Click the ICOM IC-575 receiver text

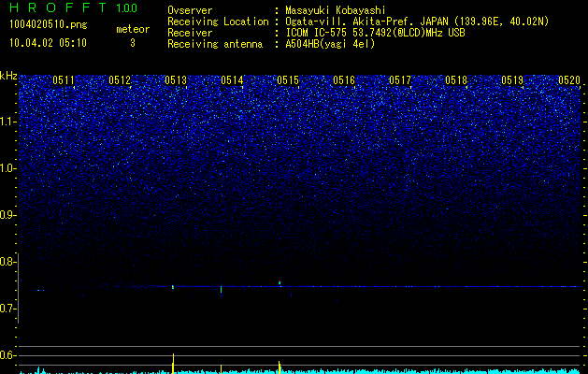(375, 33)
